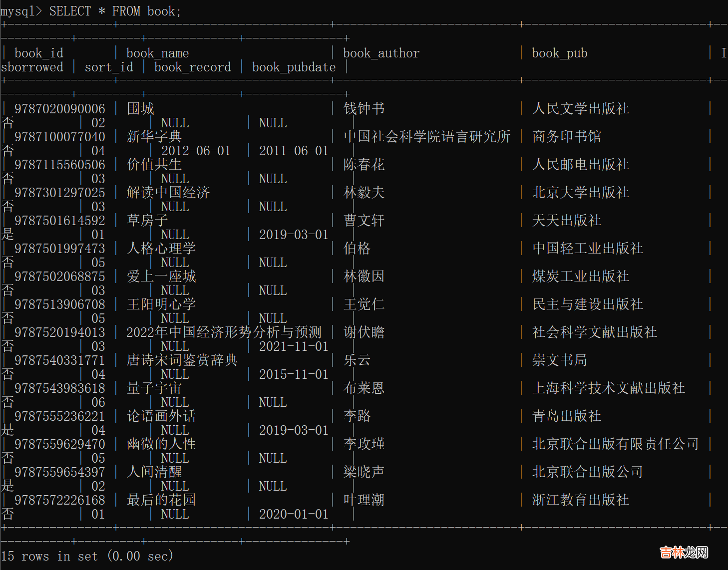Click book id 9787020090006
This screenshot has height=570, width=728.
tap(60, 109)
